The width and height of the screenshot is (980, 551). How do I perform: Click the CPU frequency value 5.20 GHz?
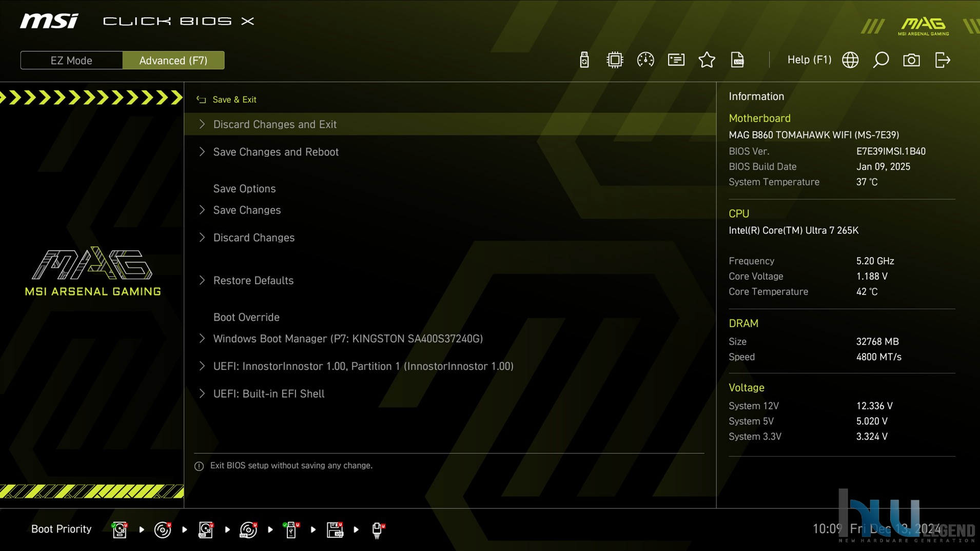875,261
